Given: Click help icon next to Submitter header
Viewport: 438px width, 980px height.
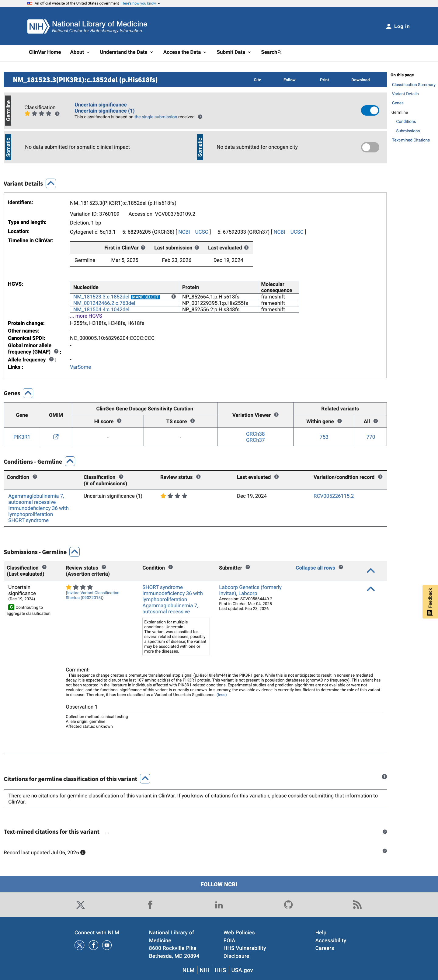Looking at the screenshot, I should [x=248, y=567].
